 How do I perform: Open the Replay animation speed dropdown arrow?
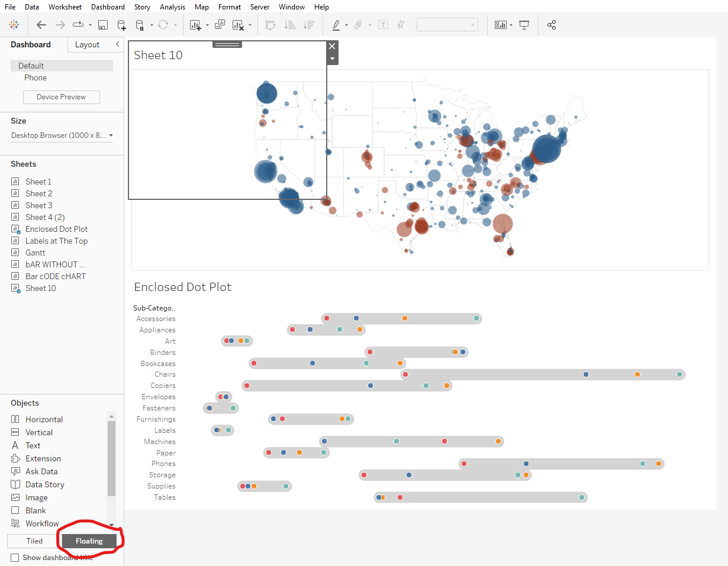pyautogui.click(x=90, y=25)
